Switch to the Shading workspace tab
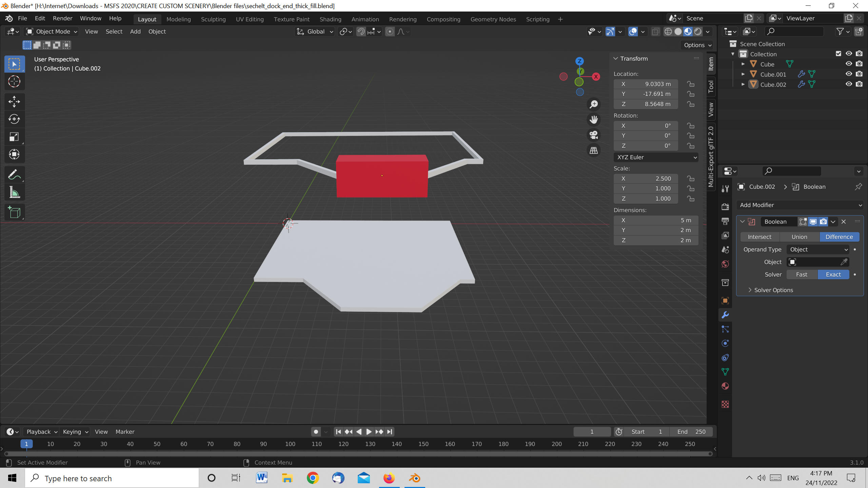This screenshot has height=488, width=868. (x=330, y=19)
